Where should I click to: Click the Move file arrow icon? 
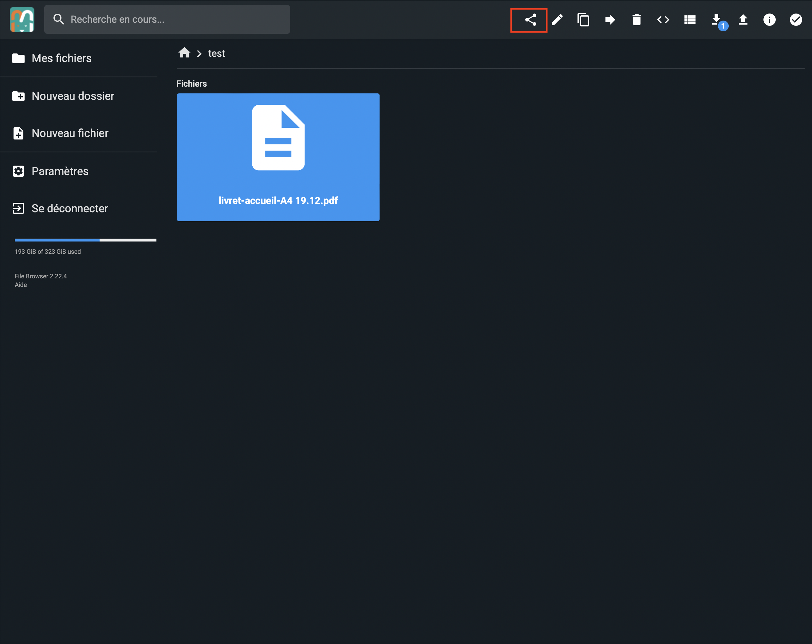[610, 20]
